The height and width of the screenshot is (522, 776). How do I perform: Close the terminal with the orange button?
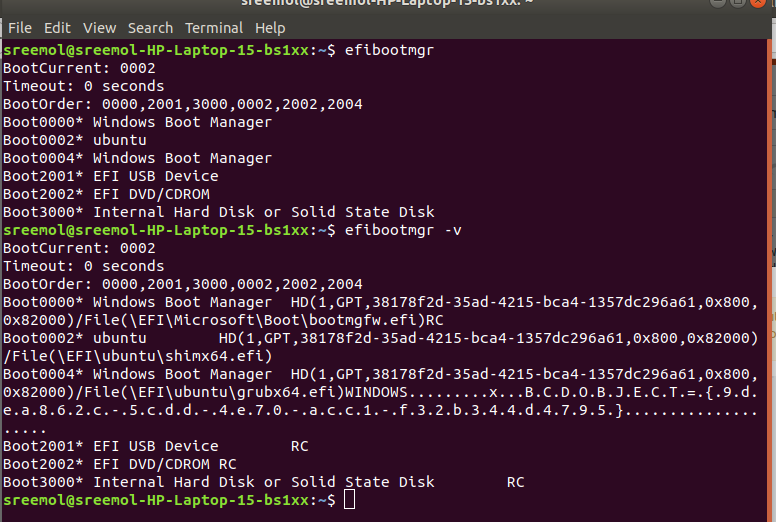(x=758, y=2)
